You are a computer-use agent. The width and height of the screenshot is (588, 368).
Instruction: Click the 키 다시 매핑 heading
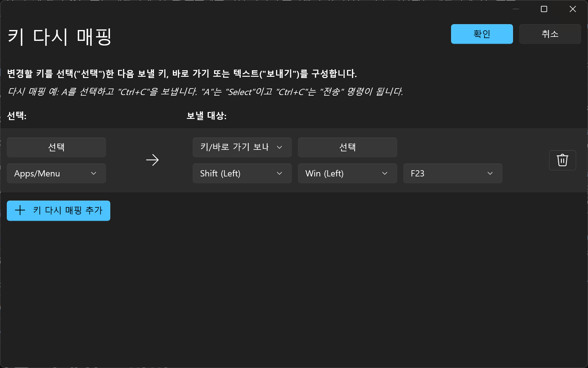[59, 37]
